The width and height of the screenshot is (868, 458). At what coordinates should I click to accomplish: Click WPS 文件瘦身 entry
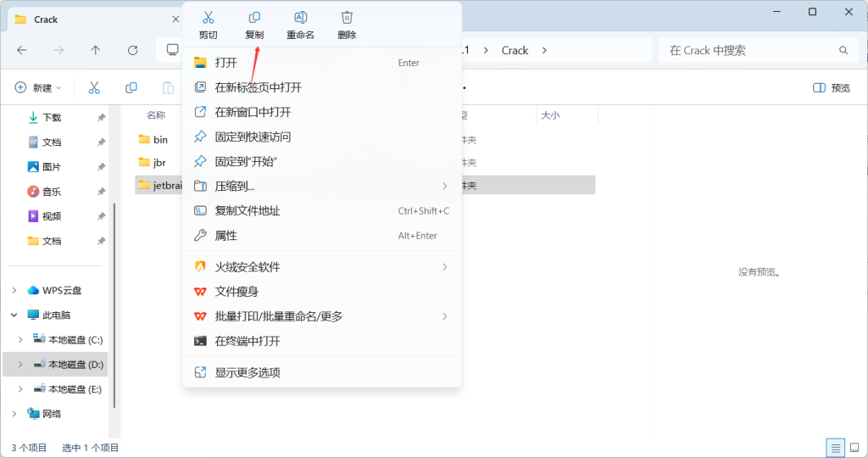321,291
